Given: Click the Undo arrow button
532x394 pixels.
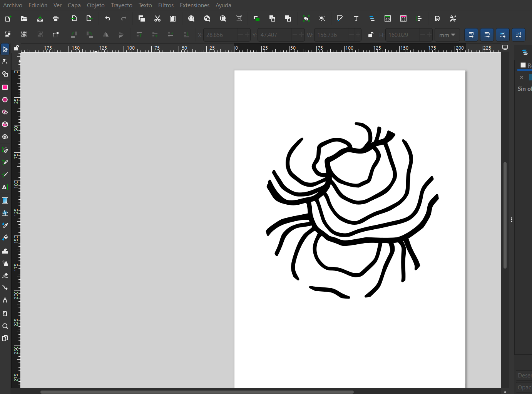Looking at the screenshot, I should pyautogui.click(x=108, y=18).
